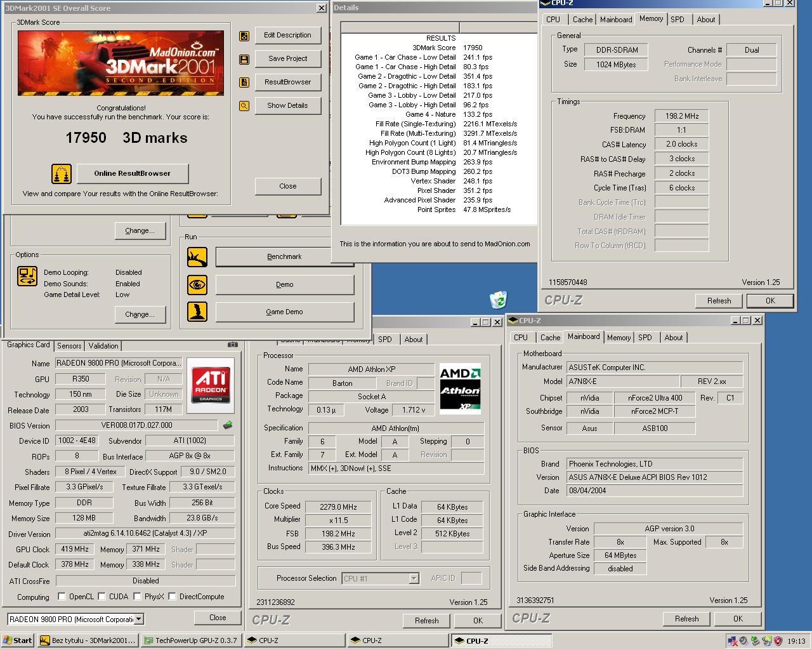Click the traffic-light icon above Online ResultBrowser
Screen dimensions: 812x650
click(62, 173)
